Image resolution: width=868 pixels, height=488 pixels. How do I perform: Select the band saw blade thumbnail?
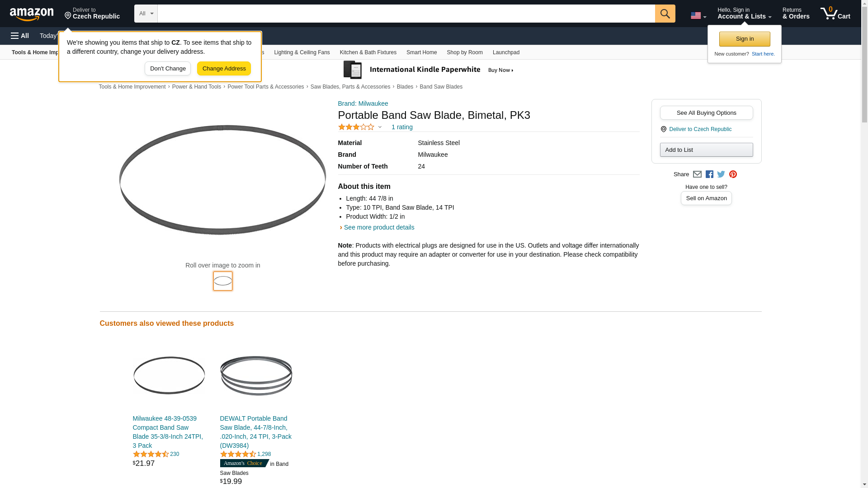(x=223, y=281)
